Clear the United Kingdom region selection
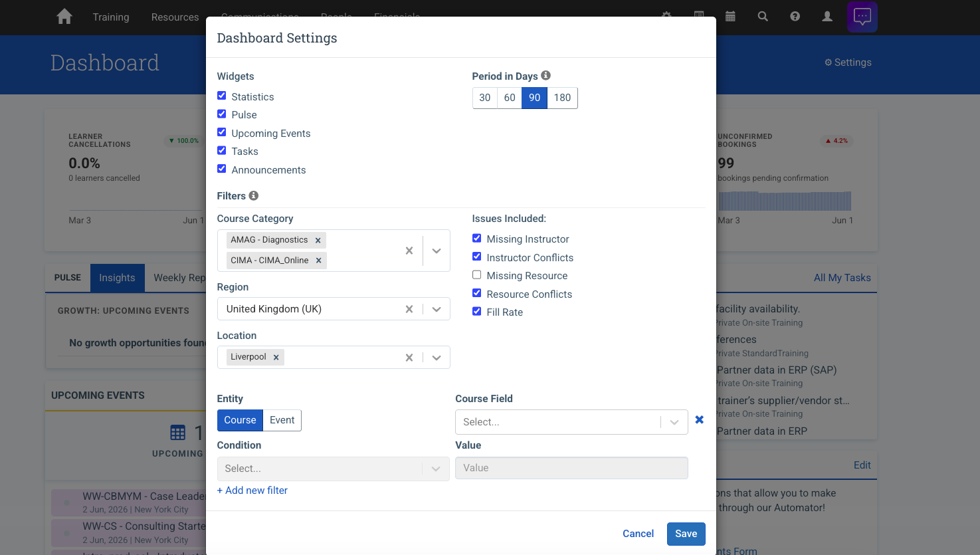The height and width of the screenshot is (555, 980). tap(409, 309)
